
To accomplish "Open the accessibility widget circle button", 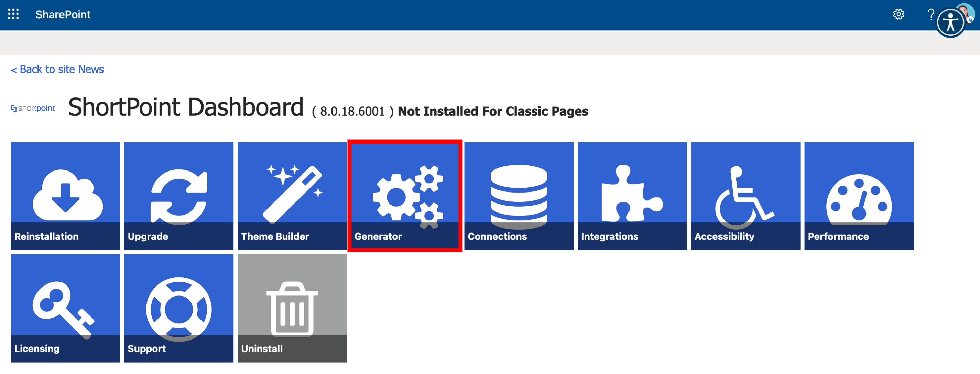I will (950, 24).
